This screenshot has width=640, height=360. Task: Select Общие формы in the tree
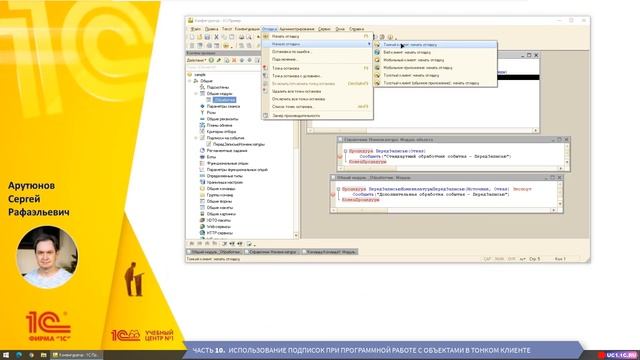(219, 201)
